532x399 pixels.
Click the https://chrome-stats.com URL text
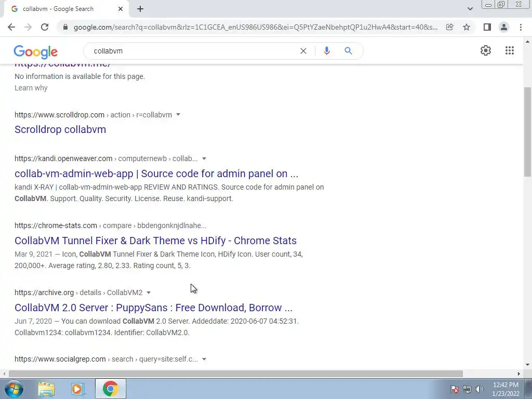pyautogui.click(x=56, y=225)
